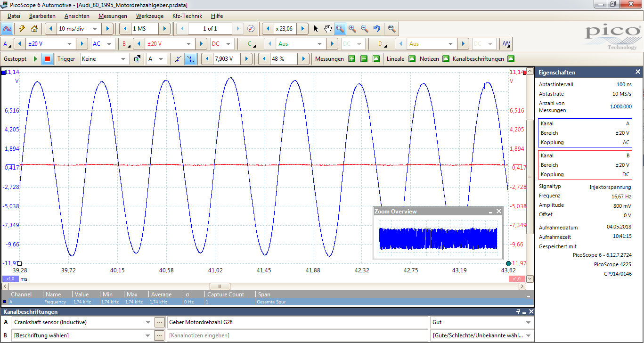This screenshot has width=644, height=343.
Task: Open the Kfz-Technik menu
Action: (187, 16)
